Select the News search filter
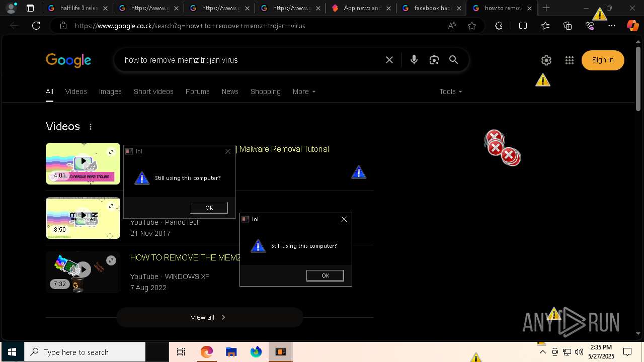644x362 pixels. coord(230,92)
